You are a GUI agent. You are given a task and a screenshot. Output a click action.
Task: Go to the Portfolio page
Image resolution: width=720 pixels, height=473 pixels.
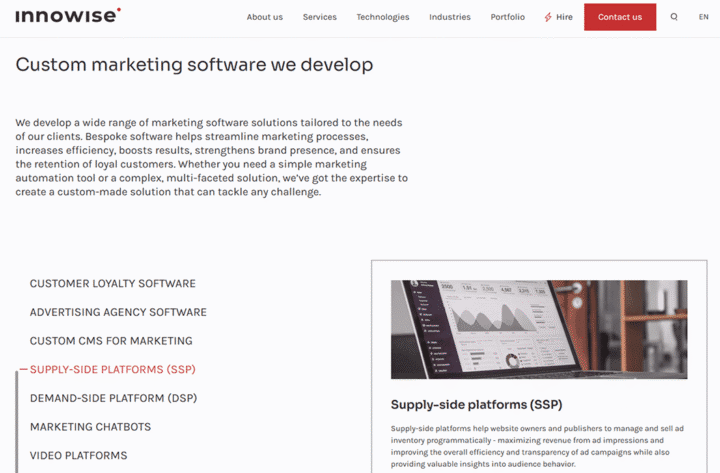(507, 17)
